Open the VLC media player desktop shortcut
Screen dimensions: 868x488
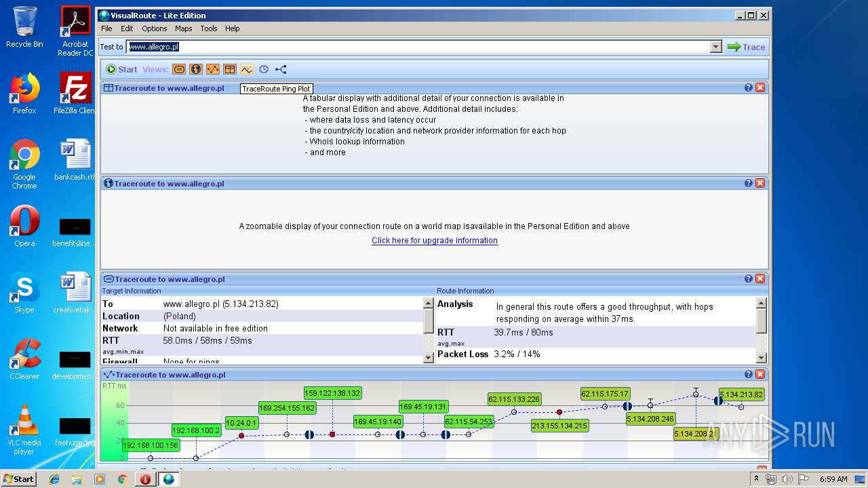[x=24, y=430]
